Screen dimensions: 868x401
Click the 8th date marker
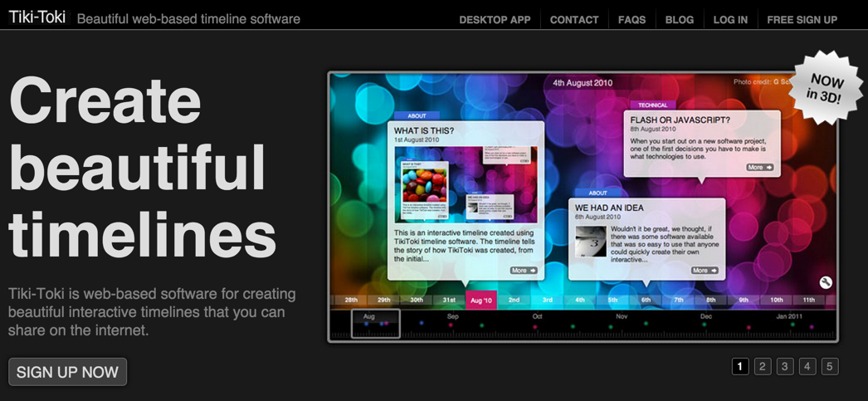click(x=711, y=300)
